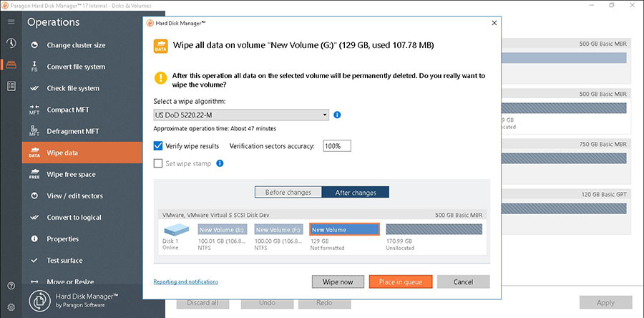Open the task list sidebar icon
The height and width of the screenshot is (318, 644).
pyautogui.click(x=11, y=86)
